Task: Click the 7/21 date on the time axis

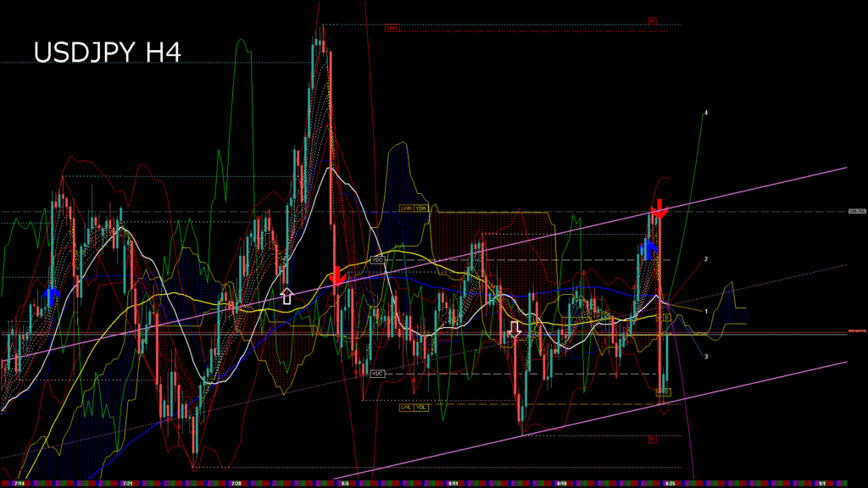Action: pos(127,483)
